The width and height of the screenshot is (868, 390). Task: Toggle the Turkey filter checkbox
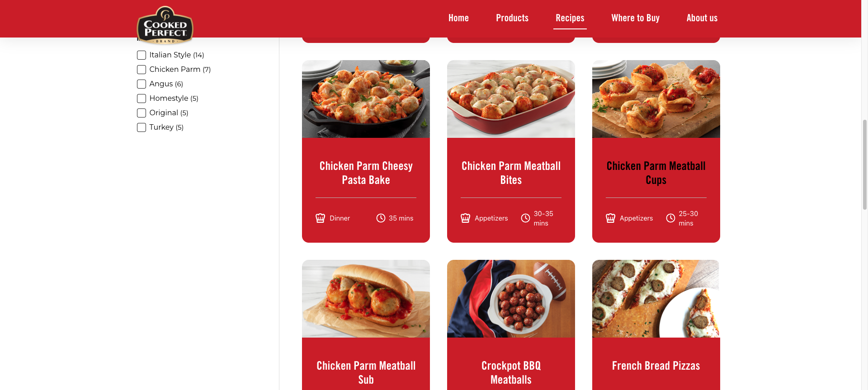tap(142, 127)
